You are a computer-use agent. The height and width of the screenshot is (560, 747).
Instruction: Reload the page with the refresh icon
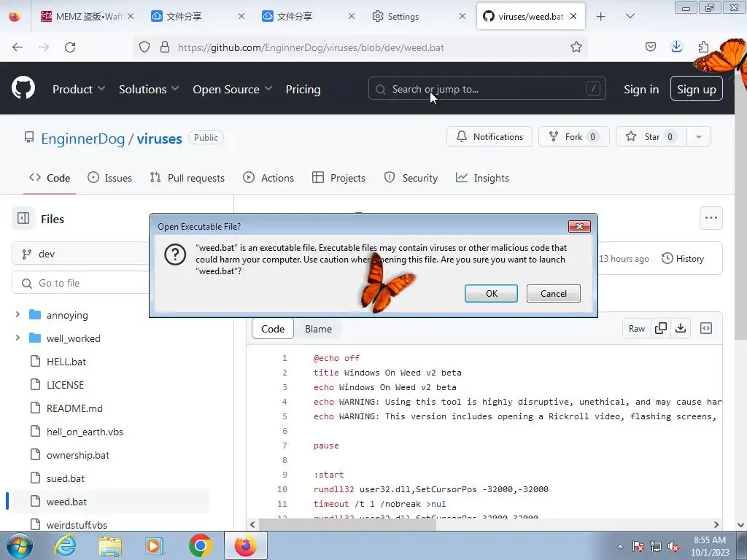pos(70,47)
